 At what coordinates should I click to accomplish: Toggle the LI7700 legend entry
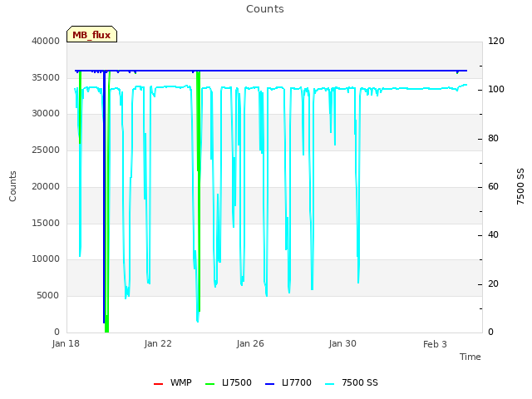[288, 382]
